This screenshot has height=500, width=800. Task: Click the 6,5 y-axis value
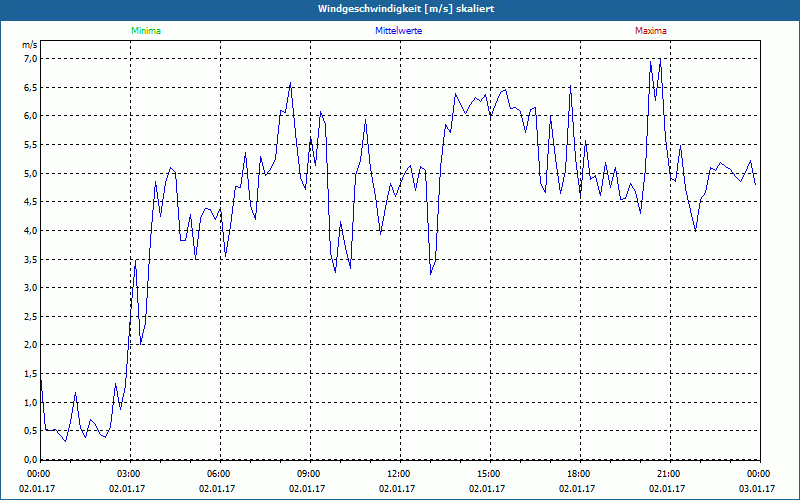tap(31, 87)
